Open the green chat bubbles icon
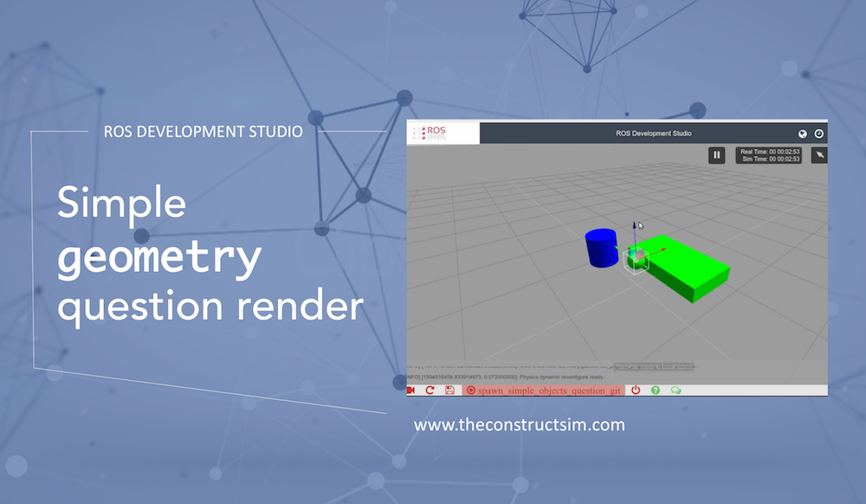 (x=675, y=391)
